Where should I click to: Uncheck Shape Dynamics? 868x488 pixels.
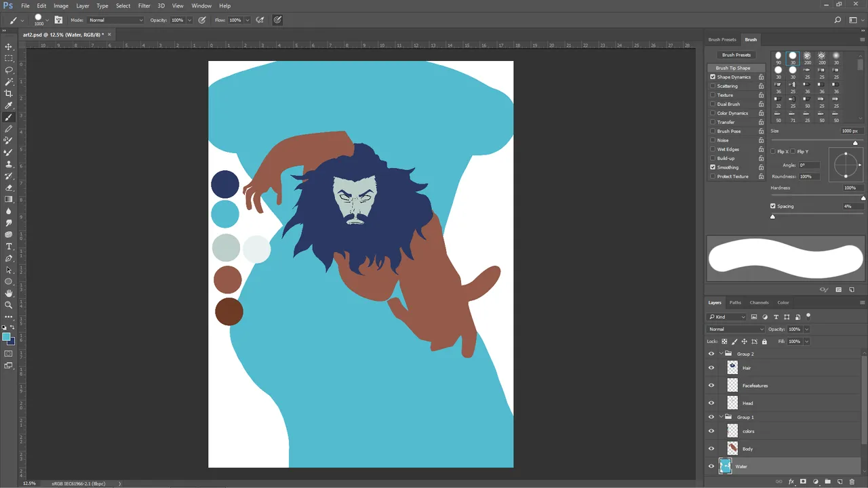[x=713, y=77]
